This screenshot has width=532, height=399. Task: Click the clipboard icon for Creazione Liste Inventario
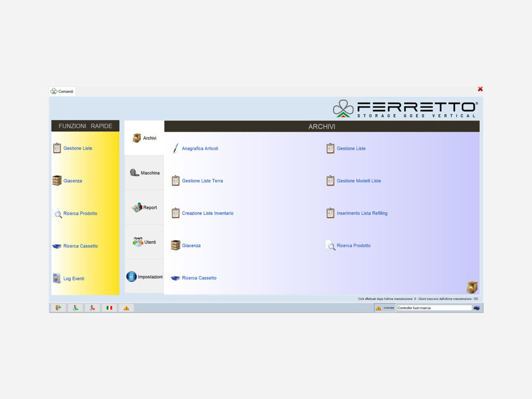(176, 213)
